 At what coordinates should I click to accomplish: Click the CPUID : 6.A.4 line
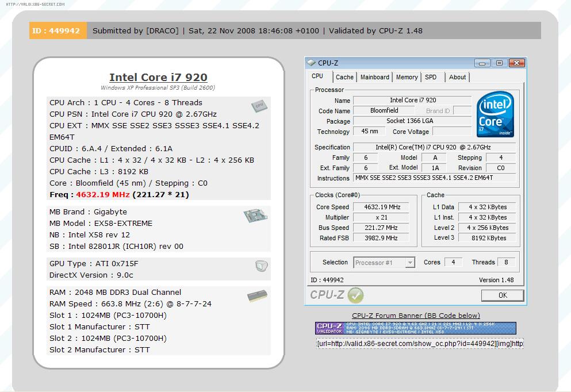111,148
